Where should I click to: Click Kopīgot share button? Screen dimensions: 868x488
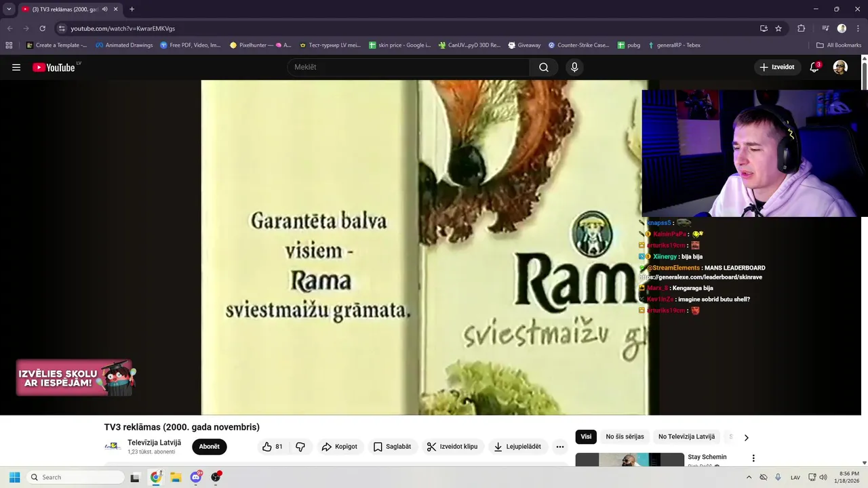(339, 447)
